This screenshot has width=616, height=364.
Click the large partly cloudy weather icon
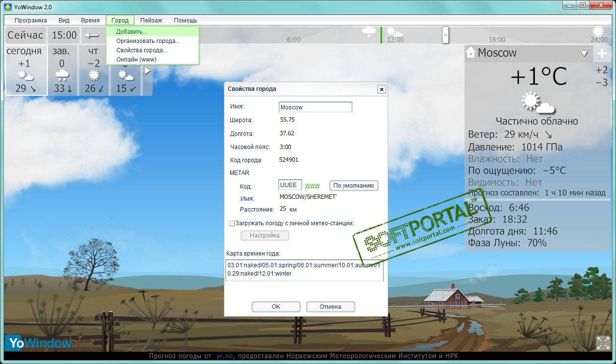coord(537,103)
